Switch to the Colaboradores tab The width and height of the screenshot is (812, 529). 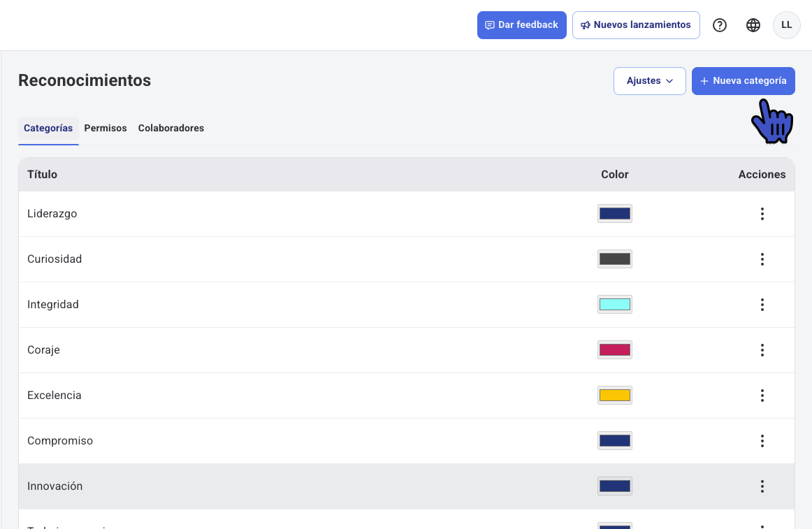(x=171, y=129)
